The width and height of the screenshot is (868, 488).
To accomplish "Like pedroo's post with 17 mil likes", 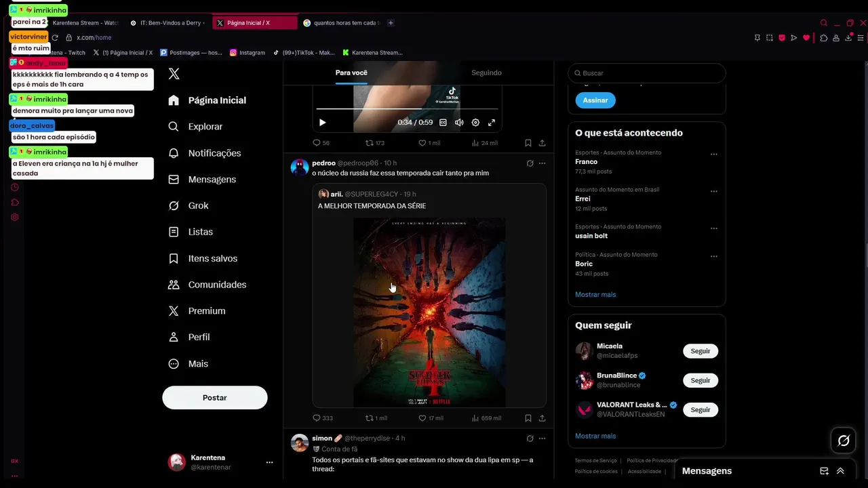I will (431, 418).
